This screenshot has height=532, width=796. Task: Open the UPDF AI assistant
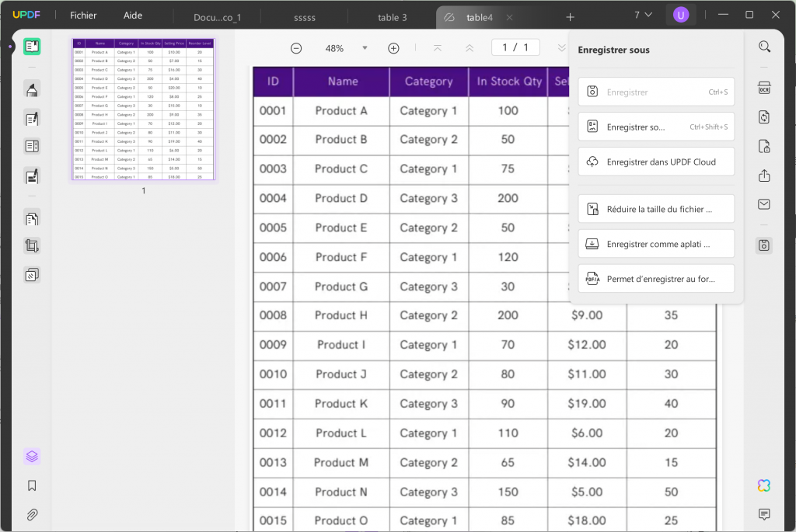pyautogui.click(x=764, y=485)
